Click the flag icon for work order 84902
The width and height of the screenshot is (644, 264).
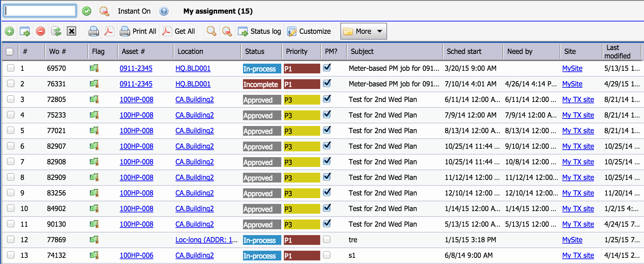94,208
